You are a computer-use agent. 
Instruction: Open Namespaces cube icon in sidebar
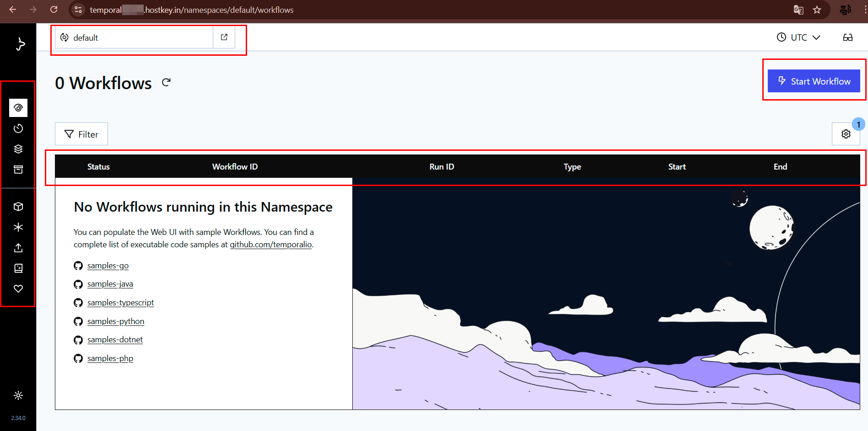tap(18, 207)
